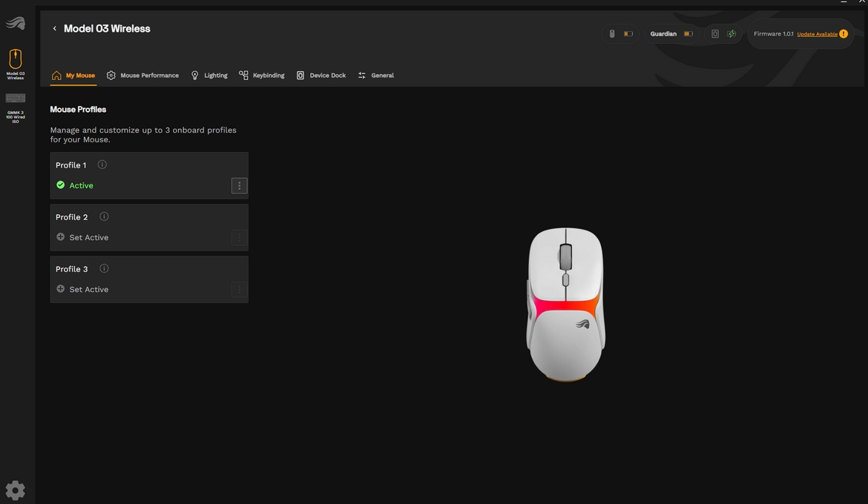Image resolution: width=868 pixels, height=504 pixels.
Task: Open the Profile 2 three-dot options menu
Action: (x=239, y=238)
